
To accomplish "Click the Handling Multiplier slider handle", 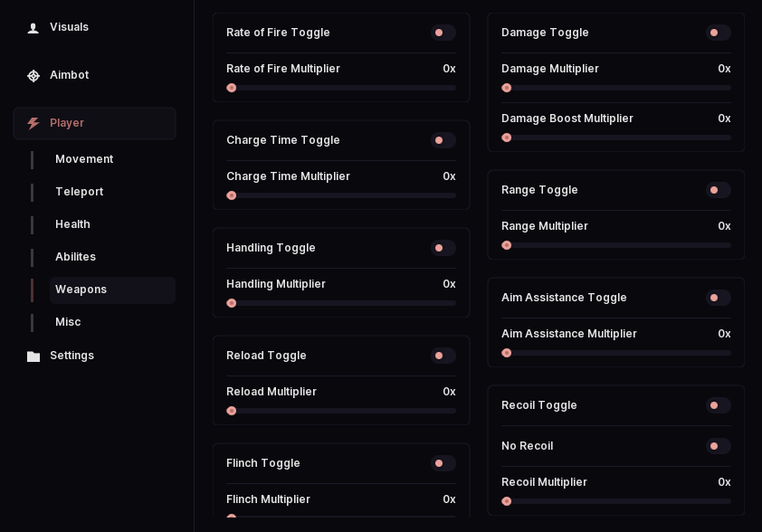I will pos(232,303).
